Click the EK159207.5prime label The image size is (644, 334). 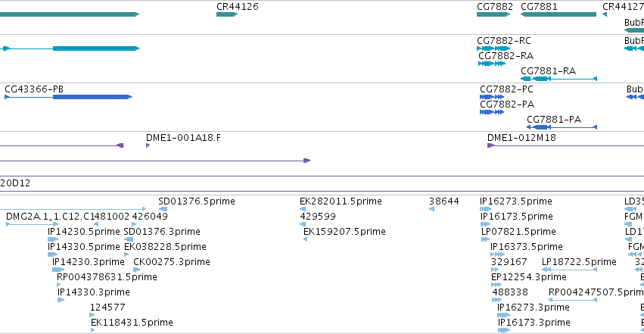point(344,232)
